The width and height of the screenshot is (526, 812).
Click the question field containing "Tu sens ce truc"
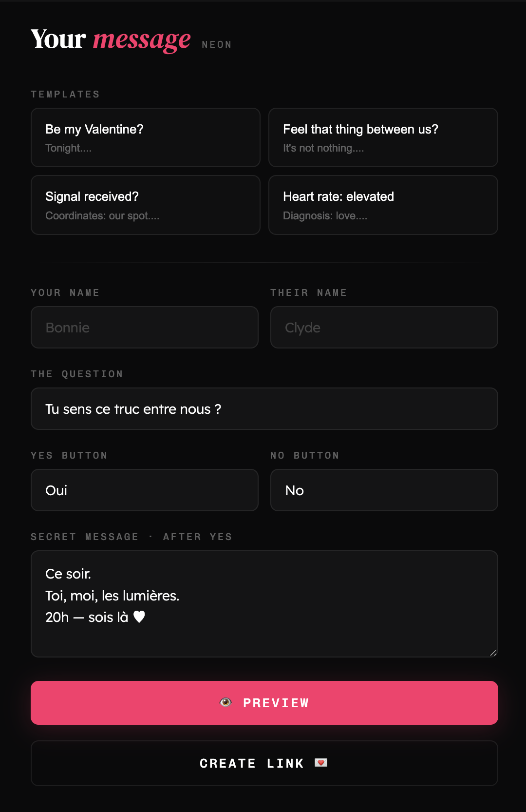264,409
